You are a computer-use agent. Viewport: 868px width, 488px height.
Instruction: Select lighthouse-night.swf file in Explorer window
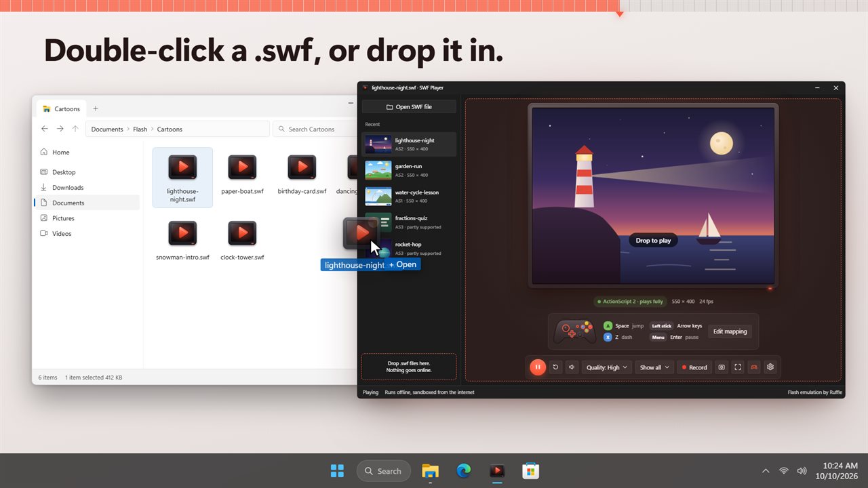click(182, 178)
